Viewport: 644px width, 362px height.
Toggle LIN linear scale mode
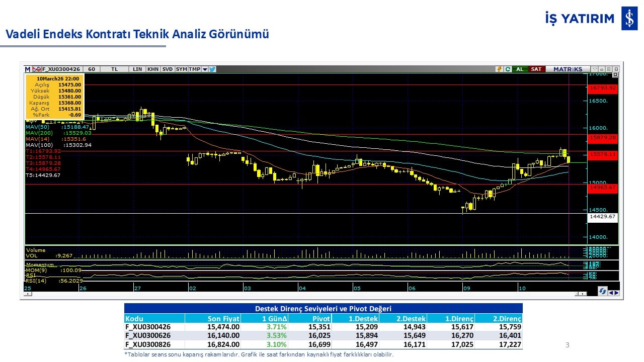(x=137, y=69)
